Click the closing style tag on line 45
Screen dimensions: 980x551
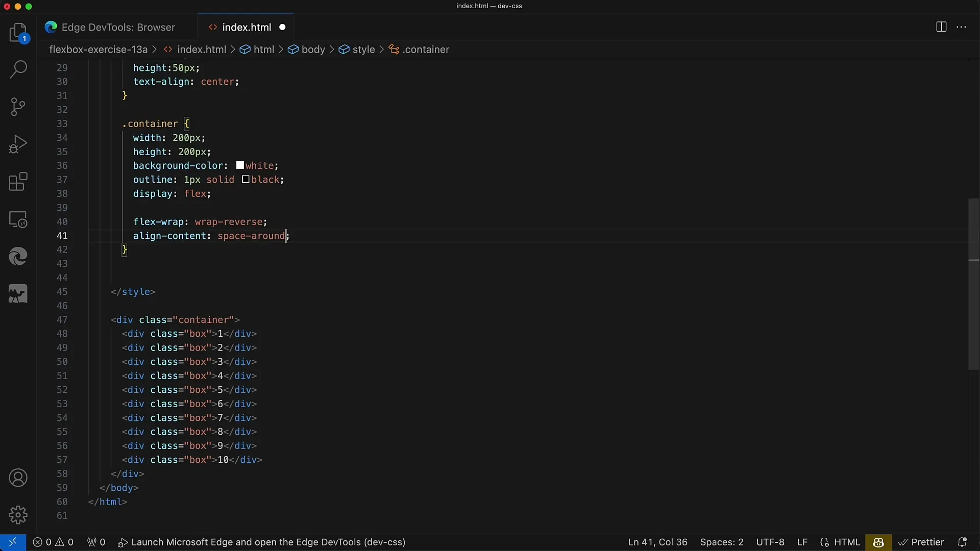133,292
